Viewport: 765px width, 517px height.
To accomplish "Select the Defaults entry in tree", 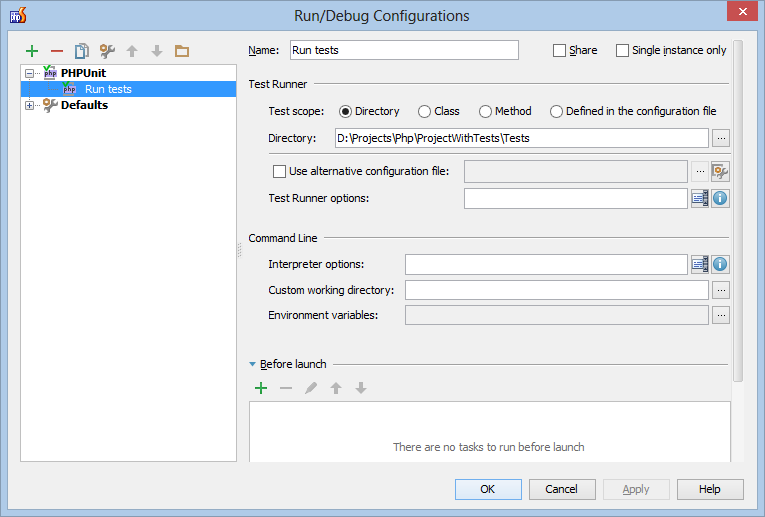I will [x=84, y=105].
